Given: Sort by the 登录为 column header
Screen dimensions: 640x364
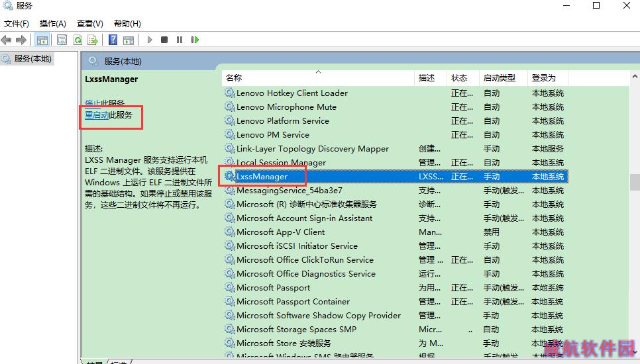Looking at the screenshot, I should [547, 78].
